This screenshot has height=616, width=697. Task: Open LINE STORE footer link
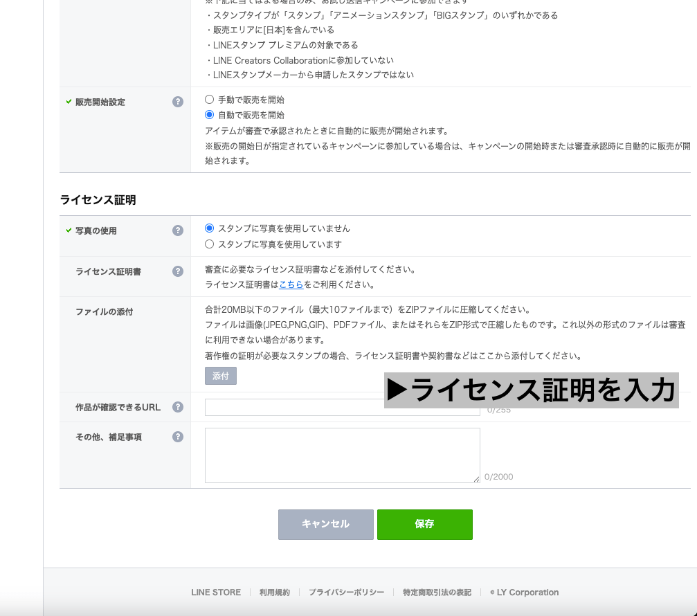[x=216, y=592]
